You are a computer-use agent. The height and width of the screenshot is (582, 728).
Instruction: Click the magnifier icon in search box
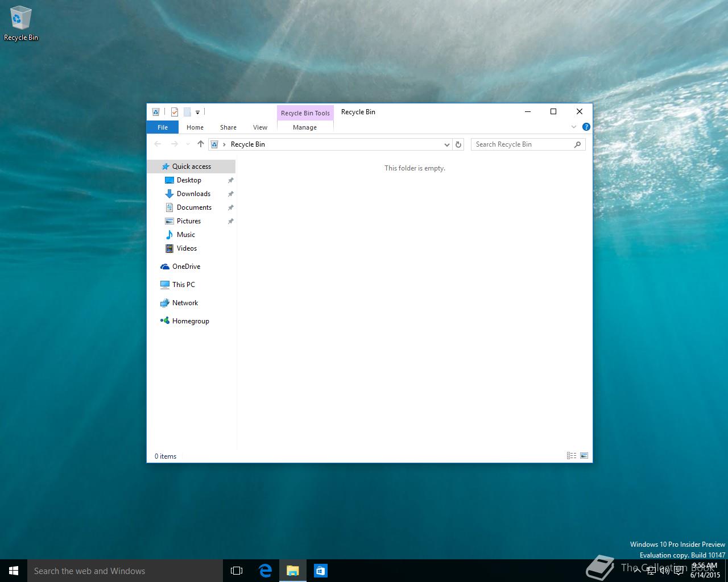(x=577, y=144)
